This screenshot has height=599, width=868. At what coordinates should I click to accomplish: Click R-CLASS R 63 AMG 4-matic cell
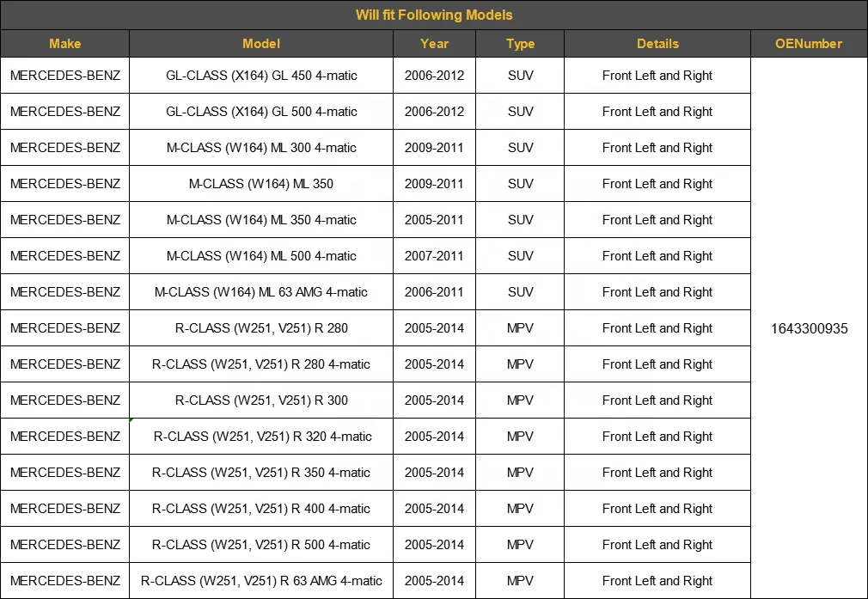261,581
